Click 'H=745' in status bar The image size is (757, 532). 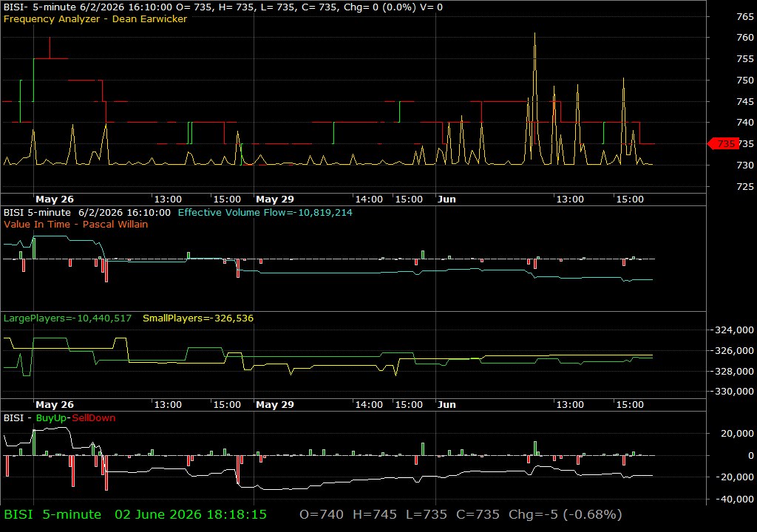375,514
